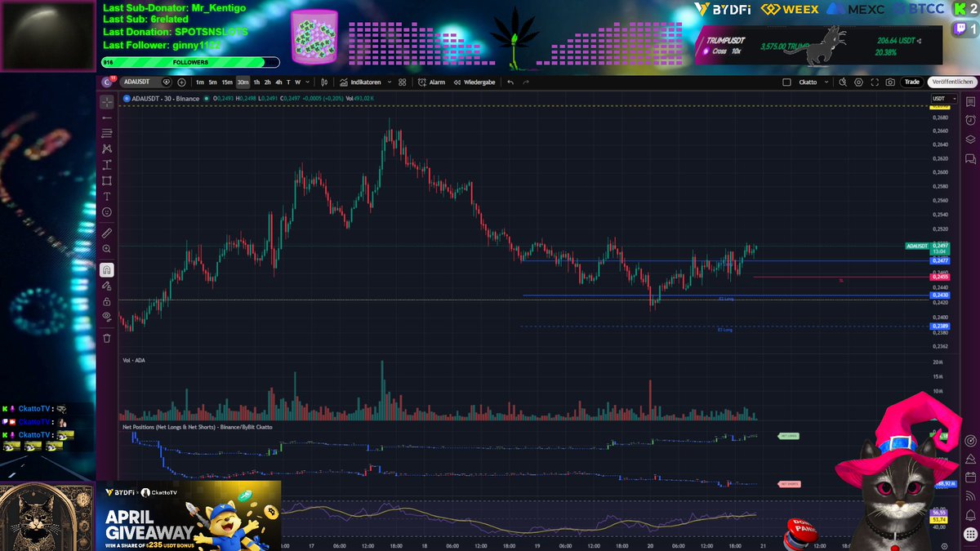Click the Trade button
This screenshot has height=551, width=980.
point(912,82)
